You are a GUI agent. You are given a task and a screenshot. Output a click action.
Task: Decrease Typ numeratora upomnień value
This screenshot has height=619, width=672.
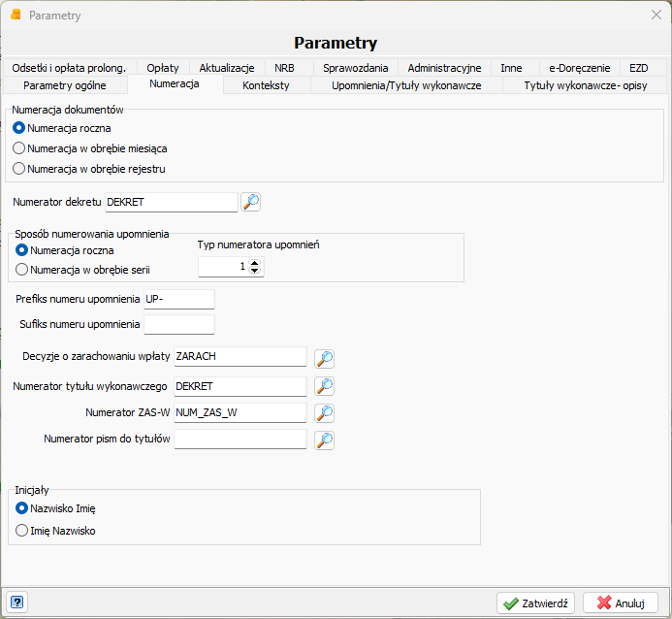[255, 270]
